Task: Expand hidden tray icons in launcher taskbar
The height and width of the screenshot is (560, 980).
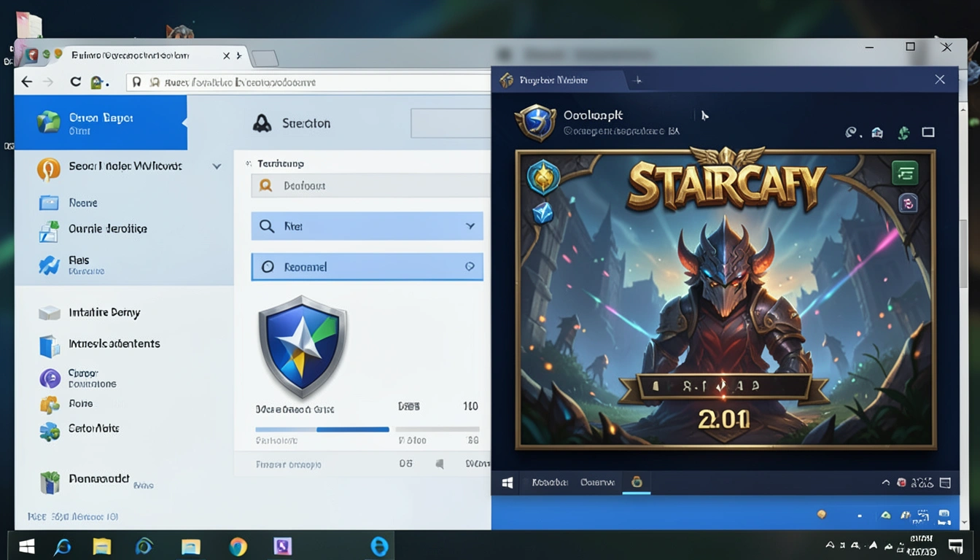Action: point(886,482)
